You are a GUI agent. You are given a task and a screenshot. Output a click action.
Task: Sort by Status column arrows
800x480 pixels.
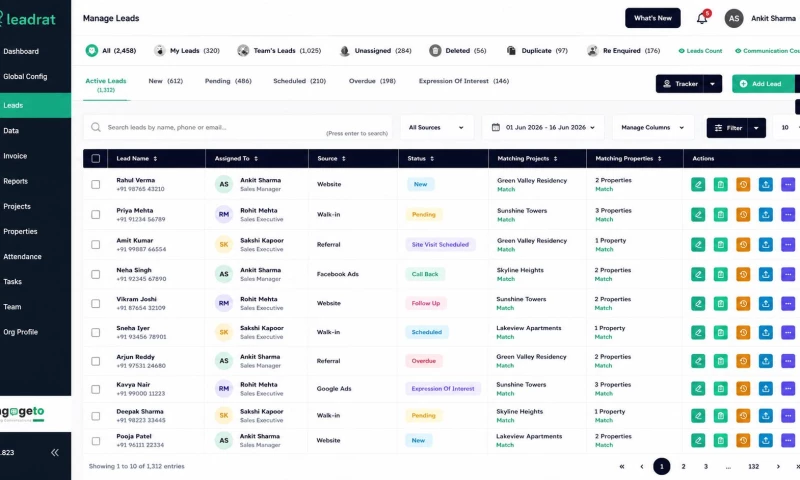coord(432,159)
